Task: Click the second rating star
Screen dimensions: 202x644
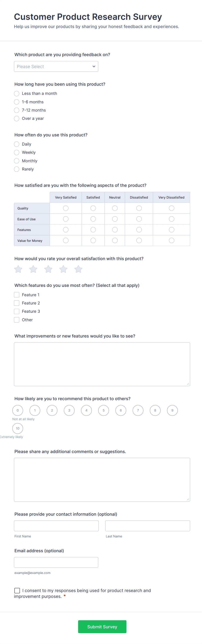Action: tap(33, 269)
